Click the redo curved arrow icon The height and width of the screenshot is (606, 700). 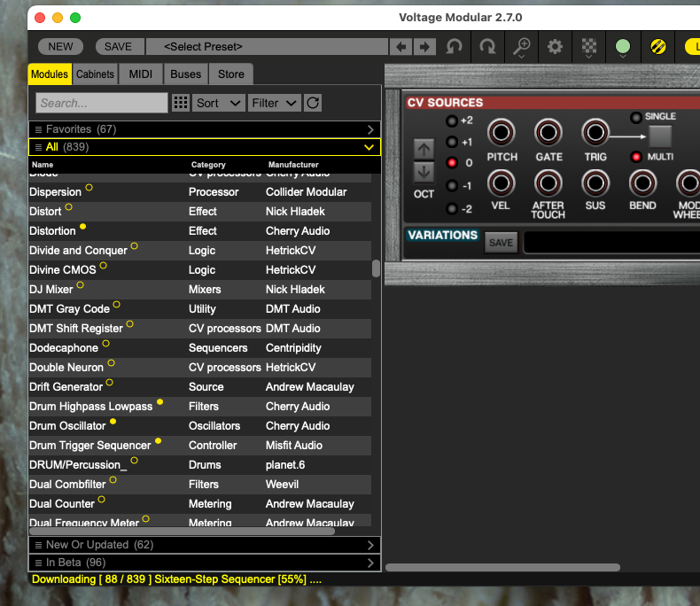[x=487, y=46]
